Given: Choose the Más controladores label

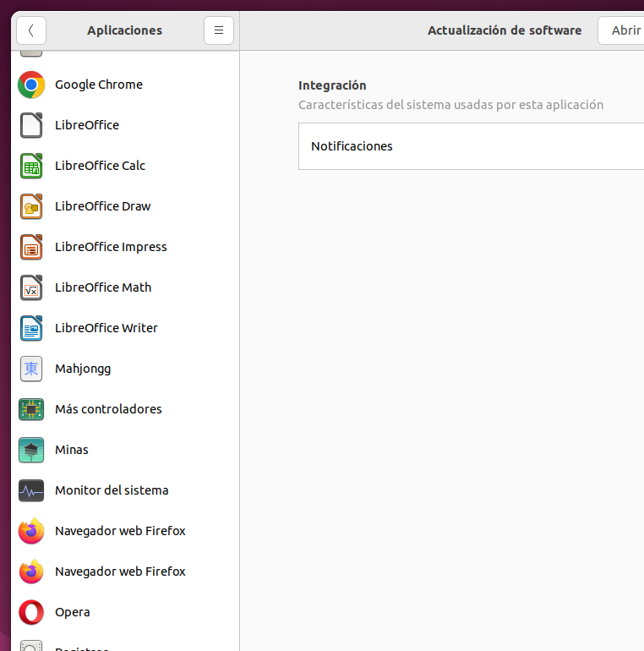Looking at the screenshot, I should point(108,409).
